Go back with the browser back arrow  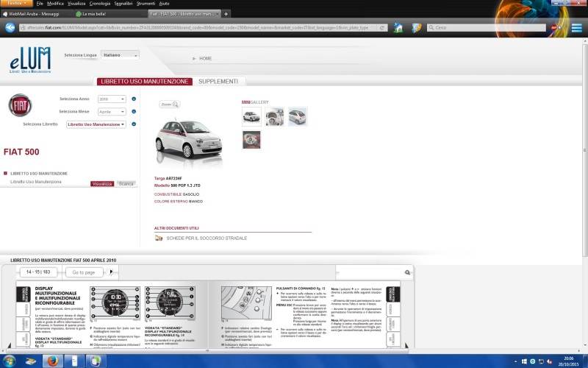10,27
